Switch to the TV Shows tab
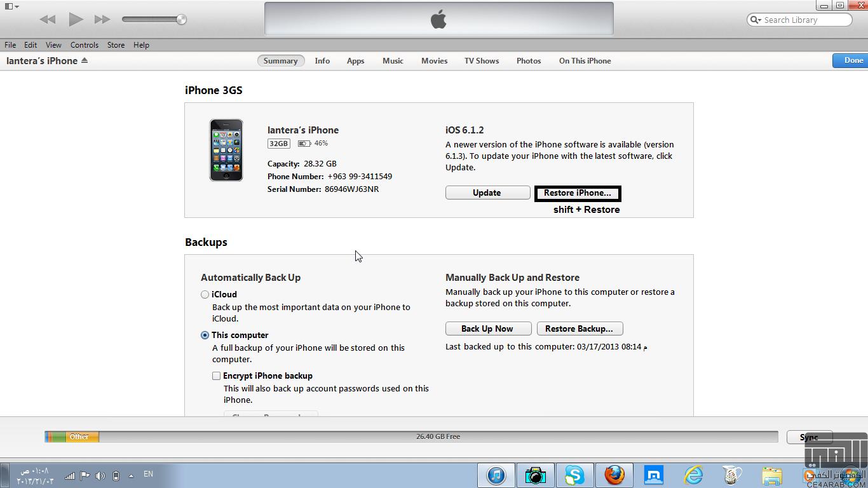868x488 pixels. coord(482,61)
